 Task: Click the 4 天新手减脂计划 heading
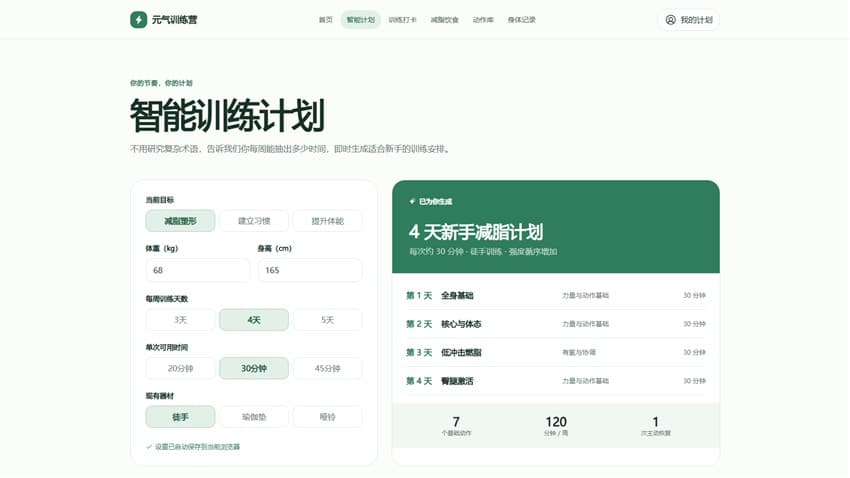pos(476,232)
